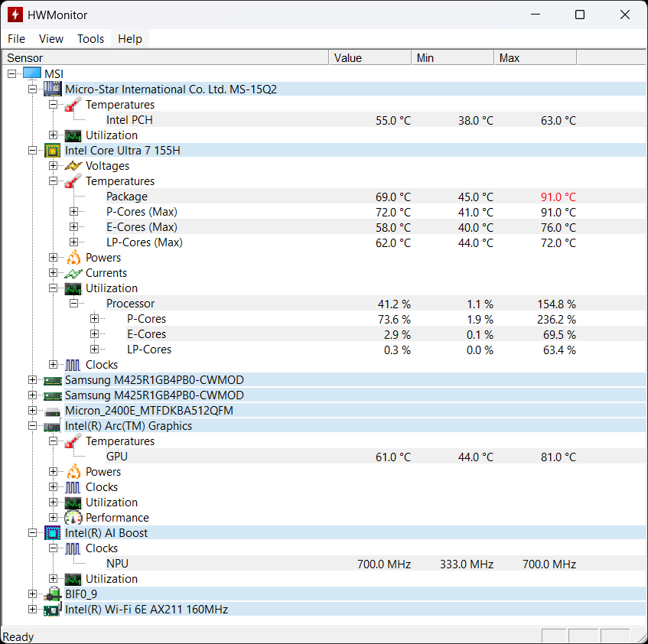Click the Clocks waveform icon under Intel Arc Graphics
The height and width of the screenshot is (644, 648).
pos(73,487)
